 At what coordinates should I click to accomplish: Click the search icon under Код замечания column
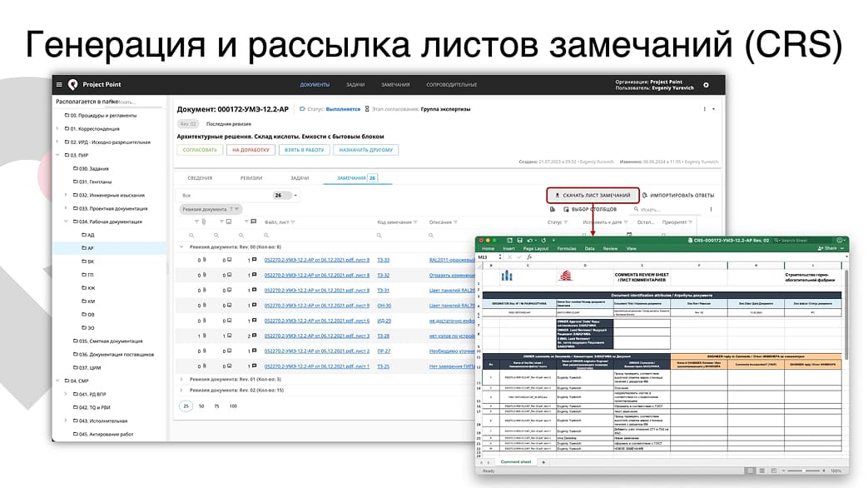coord(379,236)
